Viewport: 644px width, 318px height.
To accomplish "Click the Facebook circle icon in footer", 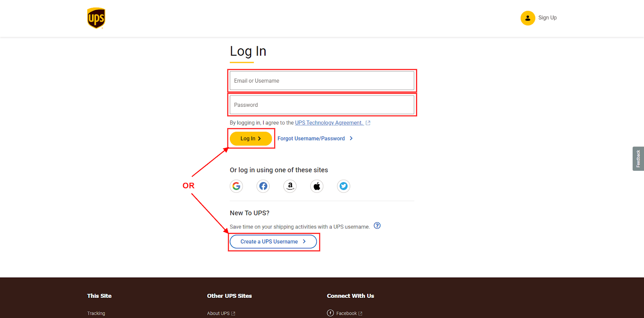I will pos(330,313).
